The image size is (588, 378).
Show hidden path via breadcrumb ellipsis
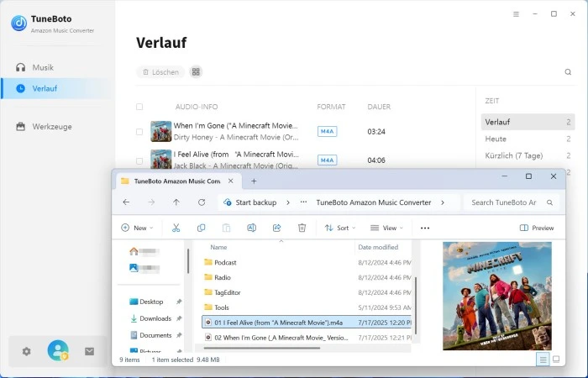tap(303, 202)
